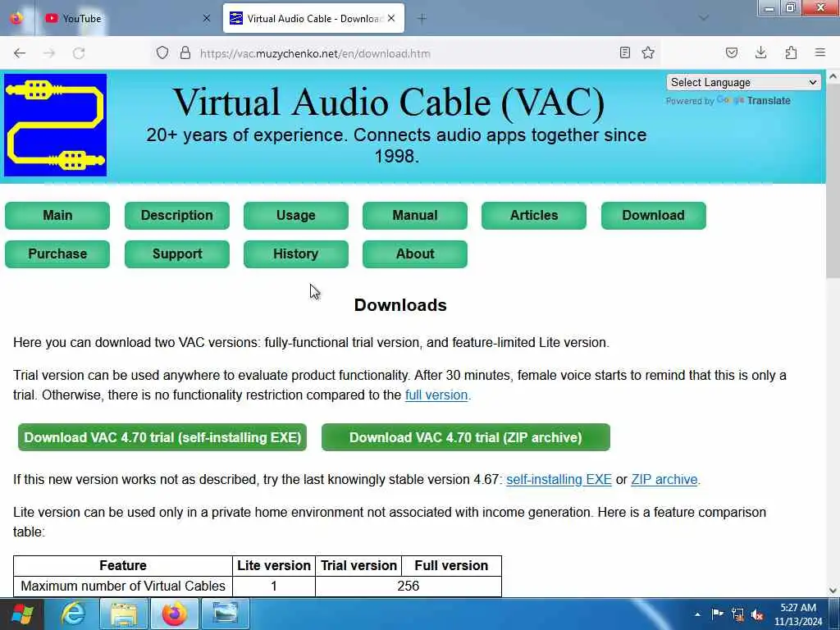Reload the page with the refresh icon
Screen dimensions: 840x630
pyautogui.click(x=79, y=53)
